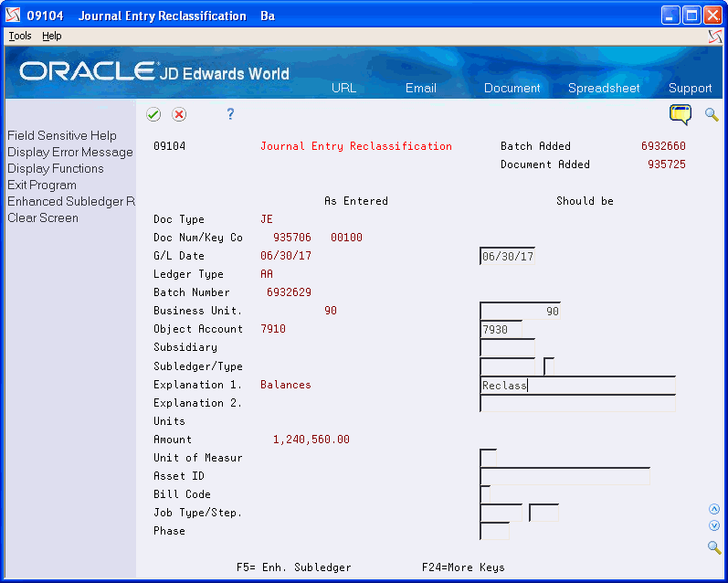Click F5= Enh. Subledger function key text

[x=293, y=567]
